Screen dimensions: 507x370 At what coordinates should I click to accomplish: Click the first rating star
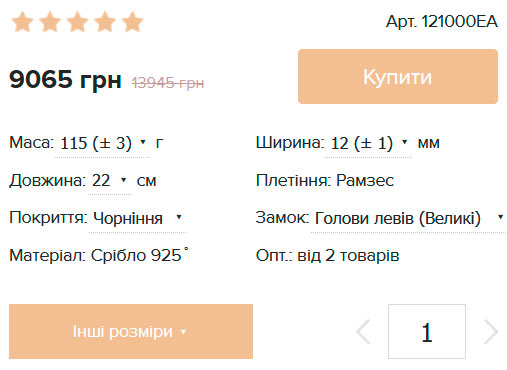pos(22,22)
